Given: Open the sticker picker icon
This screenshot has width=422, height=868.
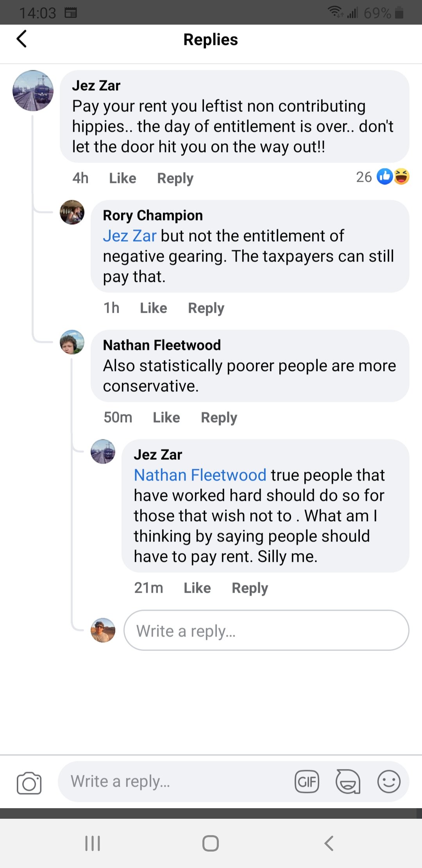Looking at the screenshot, I should (x=348, y=782).
